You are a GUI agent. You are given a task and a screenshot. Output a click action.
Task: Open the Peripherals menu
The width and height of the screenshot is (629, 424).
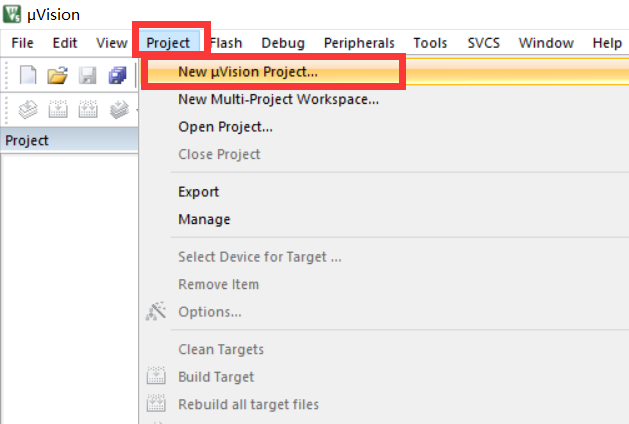[359, 43]
